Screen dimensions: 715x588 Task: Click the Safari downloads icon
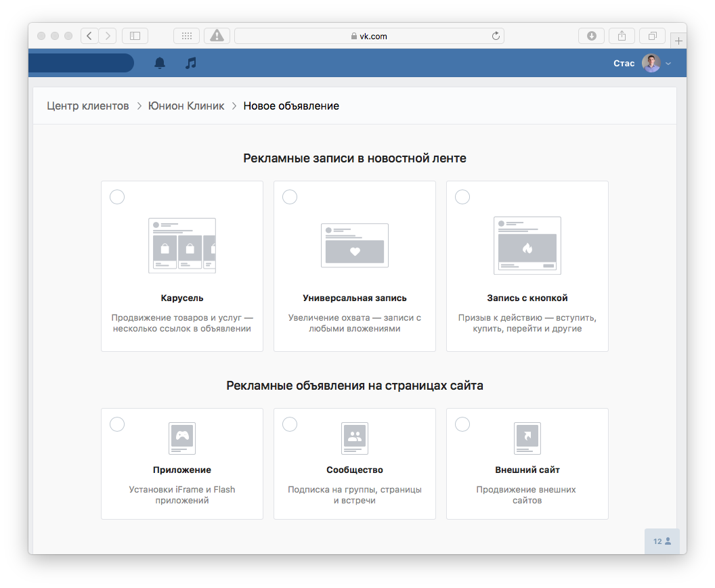pyautogui.click(x=591, y=36)
